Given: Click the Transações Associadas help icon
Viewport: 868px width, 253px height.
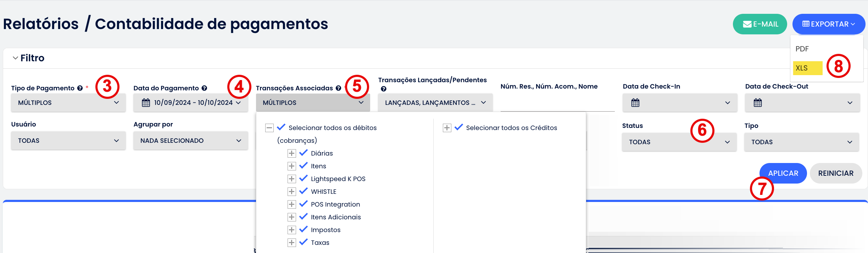Looking at the screenshot, I should tap(338, 88).
